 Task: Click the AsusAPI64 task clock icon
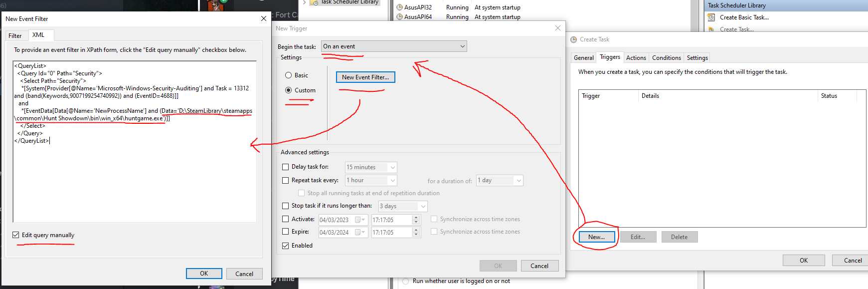(x=399, y=17)
